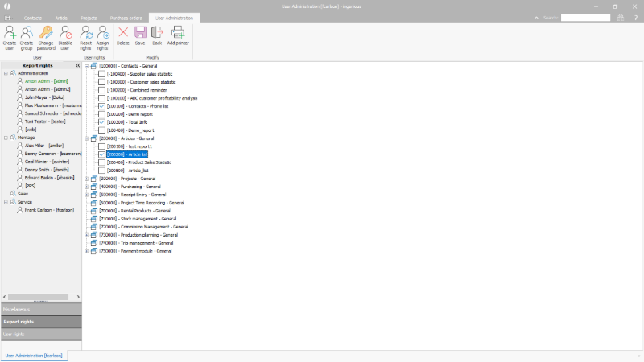Click the Add printer icon
Viewport: 644px width, 362px height.
coord(178,32)
